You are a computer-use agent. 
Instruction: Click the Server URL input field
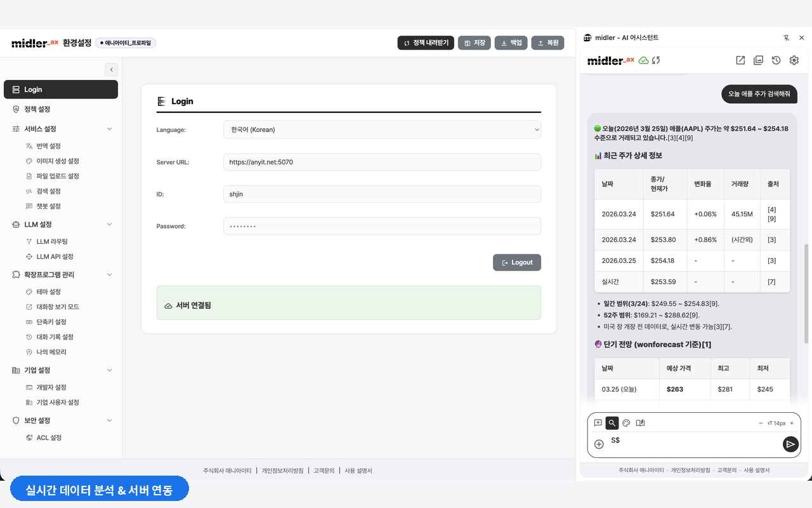tap(382, 162)
